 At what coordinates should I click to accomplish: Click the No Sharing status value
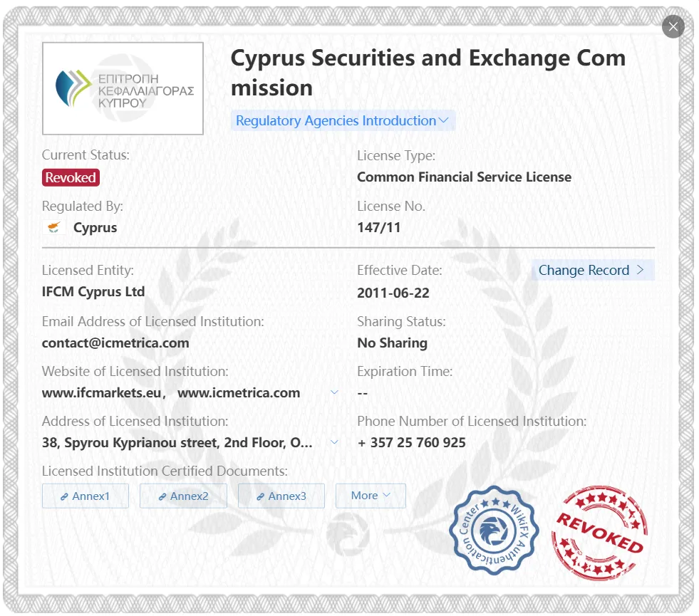[x=393, y=343]
